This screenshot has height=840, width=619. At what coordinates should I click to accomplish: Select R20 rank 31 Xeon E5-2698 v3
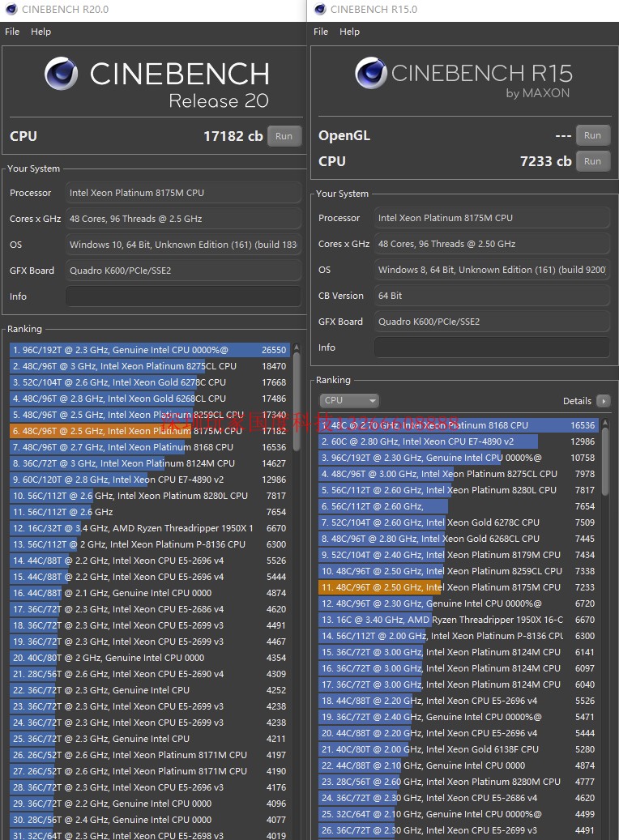pyautogui.click(x=150, y=834)
